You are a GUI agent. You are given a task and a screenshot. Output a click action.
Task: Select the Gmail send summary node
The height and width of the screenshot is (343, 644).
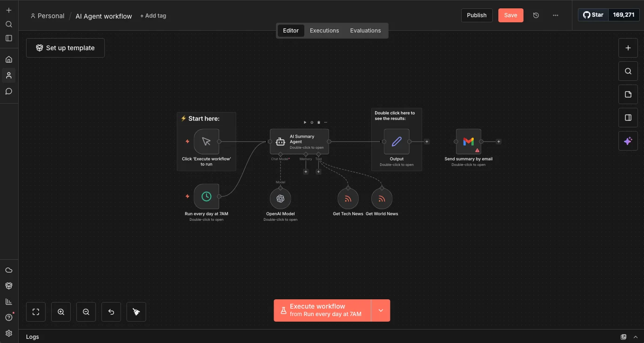(468, 142)
